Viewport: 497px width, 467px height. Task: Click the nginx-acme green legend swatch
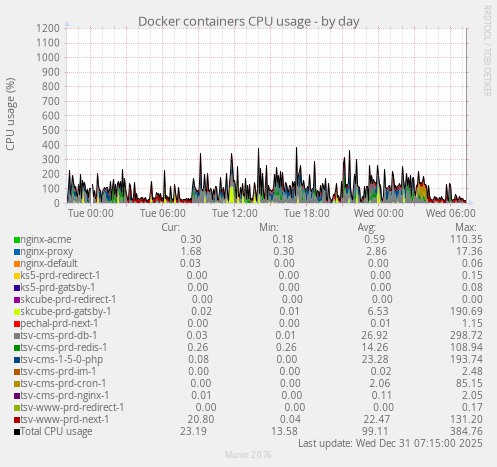17,240
